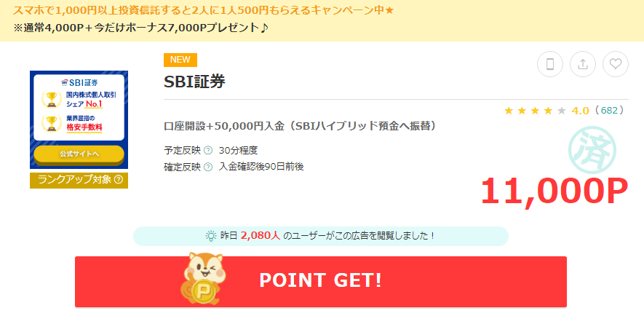Screen dimensions: 644x316
Task: Click the star rating 4.0
Action: 546,111
